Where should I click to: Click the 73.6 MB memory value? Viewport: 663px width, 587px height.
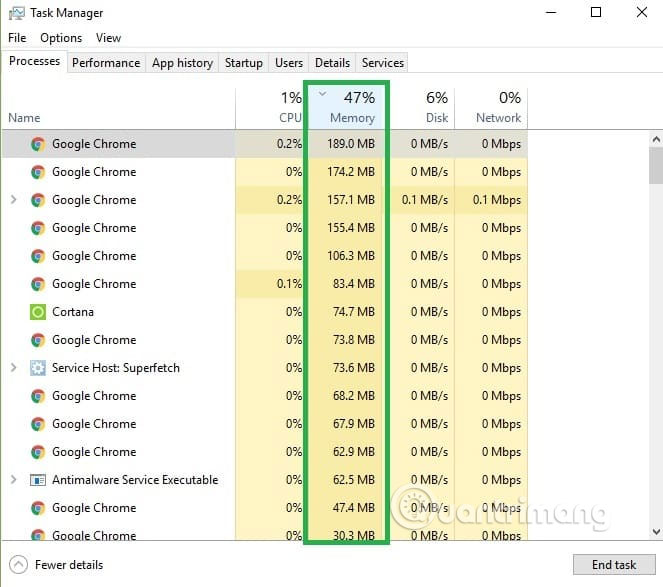[354, 368]
